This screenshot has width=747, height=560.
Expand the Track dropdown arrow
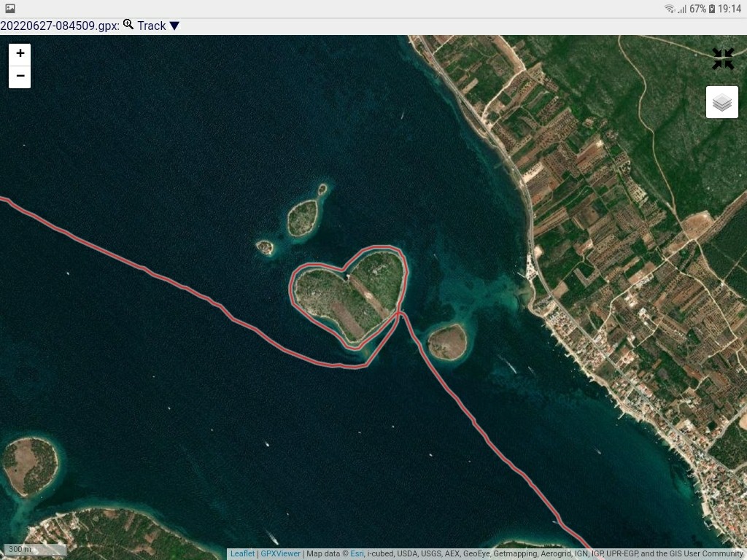(174, 26)
